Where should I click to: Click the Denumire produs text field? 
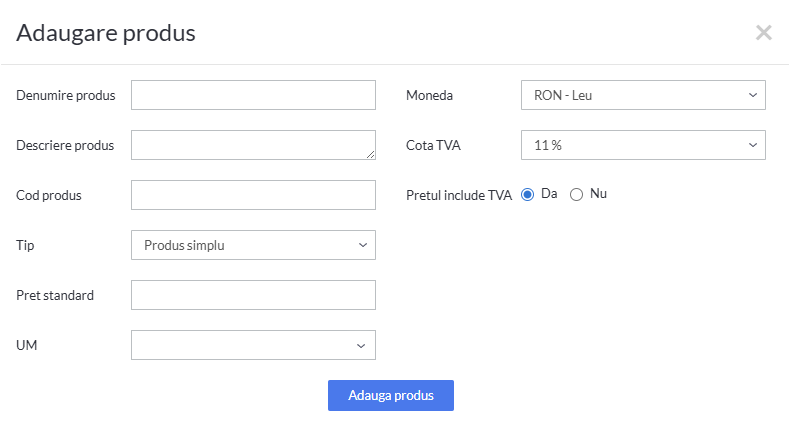pos(253,95)
